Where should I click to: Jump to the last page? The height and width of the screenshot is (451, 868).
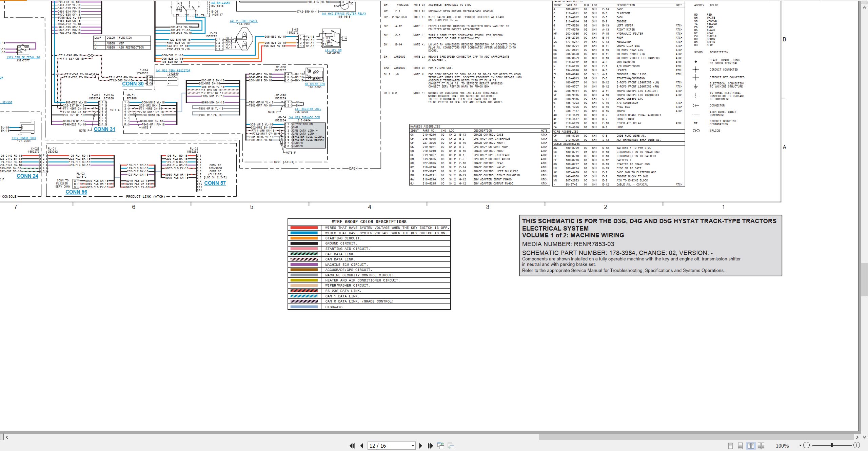[x=431, y=446]
